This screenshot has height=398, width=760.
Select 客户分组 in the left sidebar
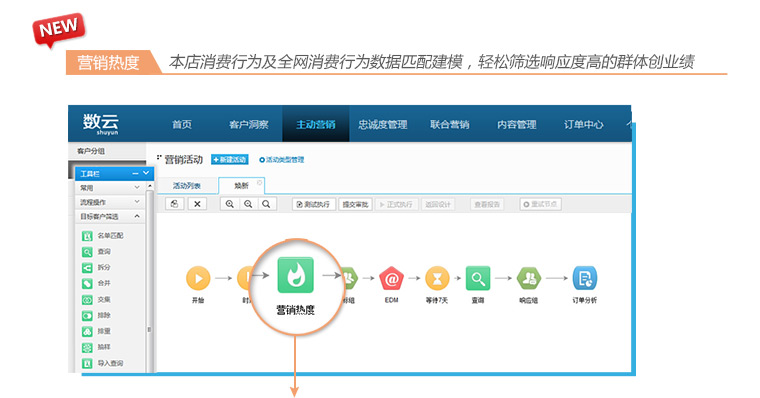[92, 151]
